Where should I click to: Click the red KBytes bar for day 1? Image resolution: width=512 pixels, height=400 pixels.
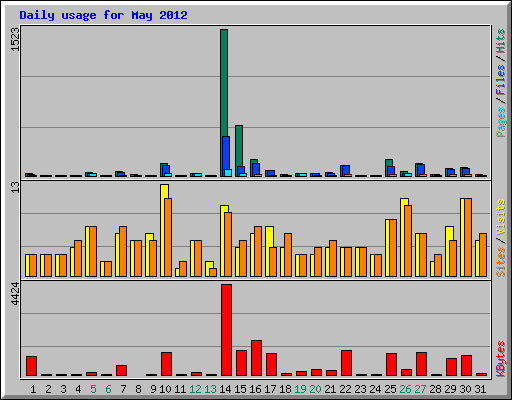pos(32,366)
